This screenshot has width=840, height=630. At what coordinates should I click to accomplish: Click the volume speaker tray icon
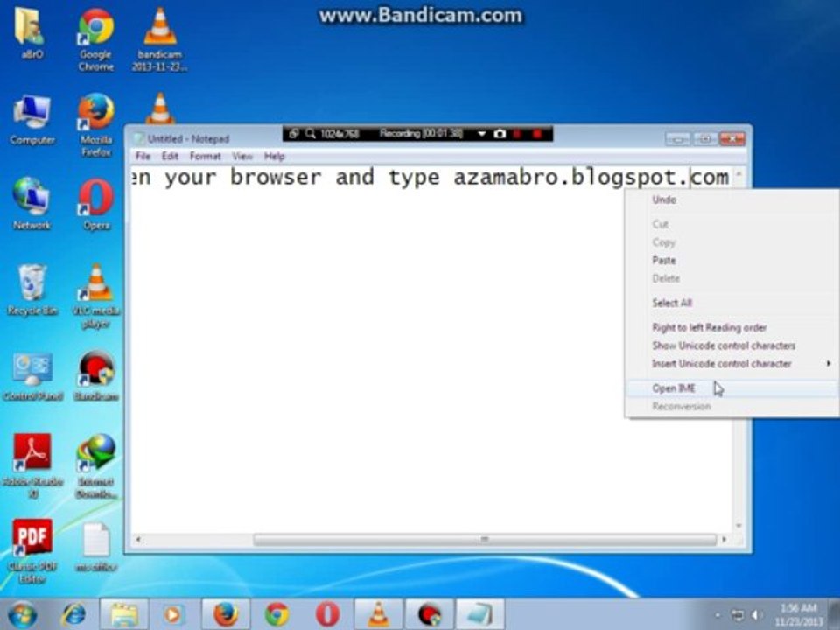pyautogui.click(x=757, y=615)
